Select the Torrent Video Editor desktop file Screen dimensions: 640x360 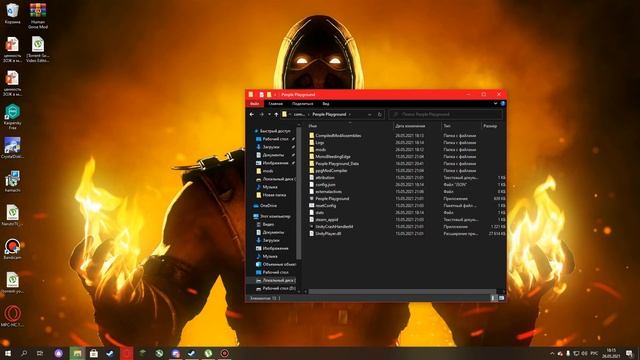[38, 49]
